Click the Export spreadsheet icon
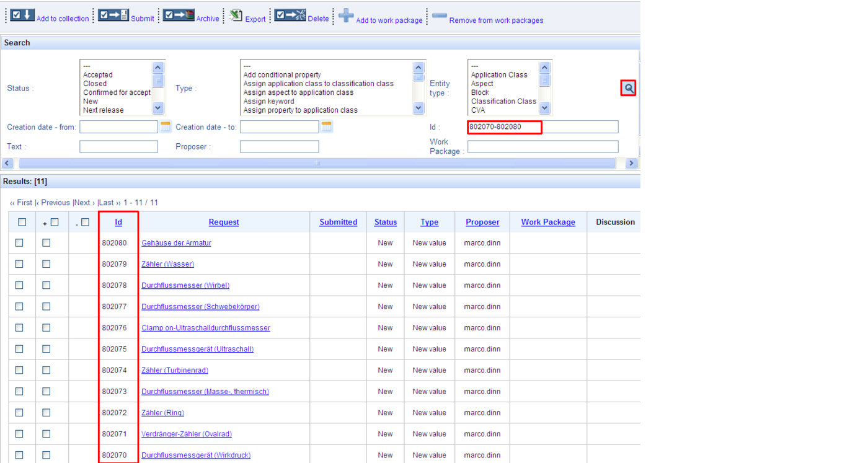 coord(236,15)
